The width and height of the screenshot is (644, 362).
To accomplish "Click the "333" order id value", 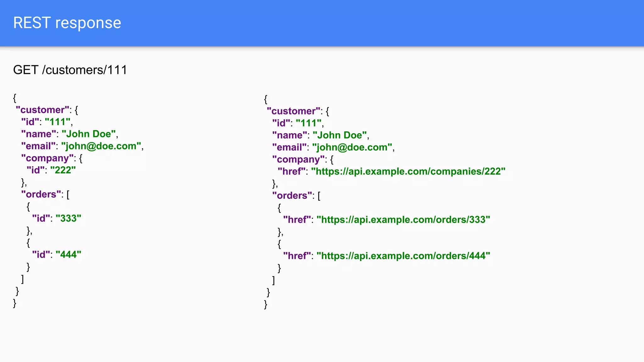I will 69,218.
